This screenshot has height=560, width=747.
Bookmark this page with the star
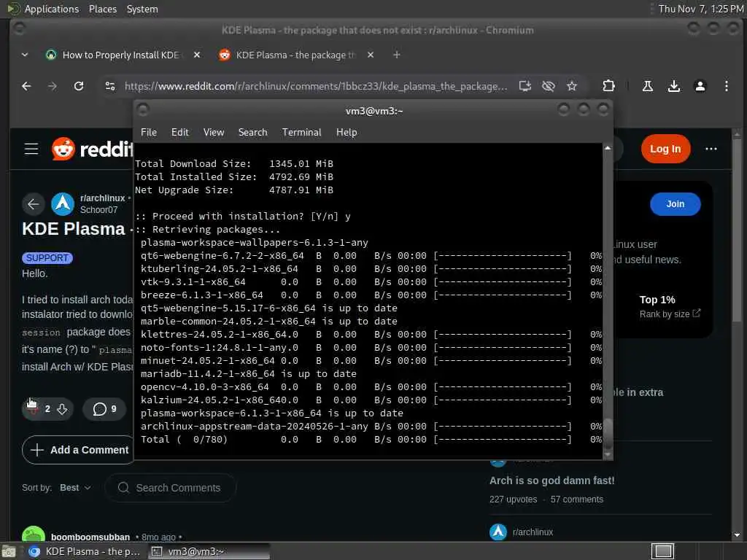tap(572, 86)
